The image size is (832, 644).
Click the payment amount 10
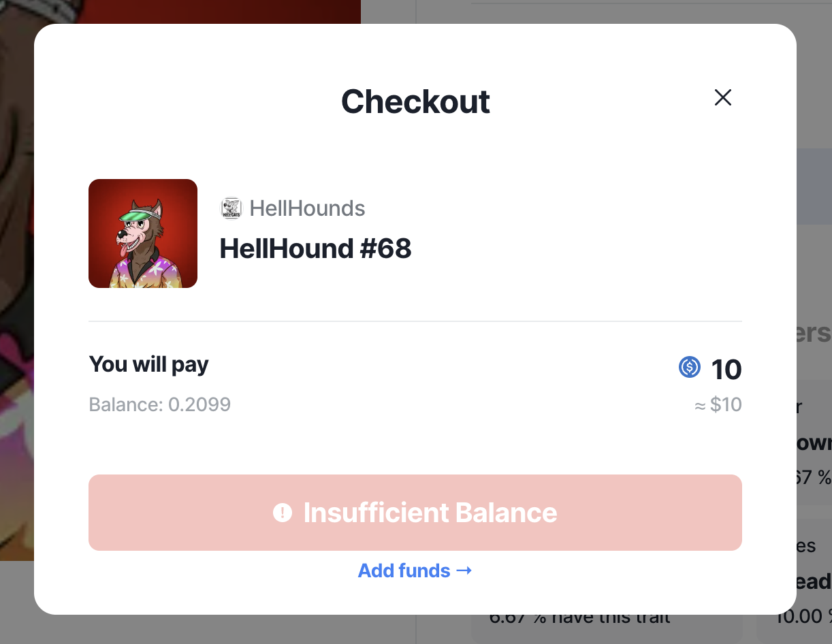pyautogui.click(x=726, y=370)
